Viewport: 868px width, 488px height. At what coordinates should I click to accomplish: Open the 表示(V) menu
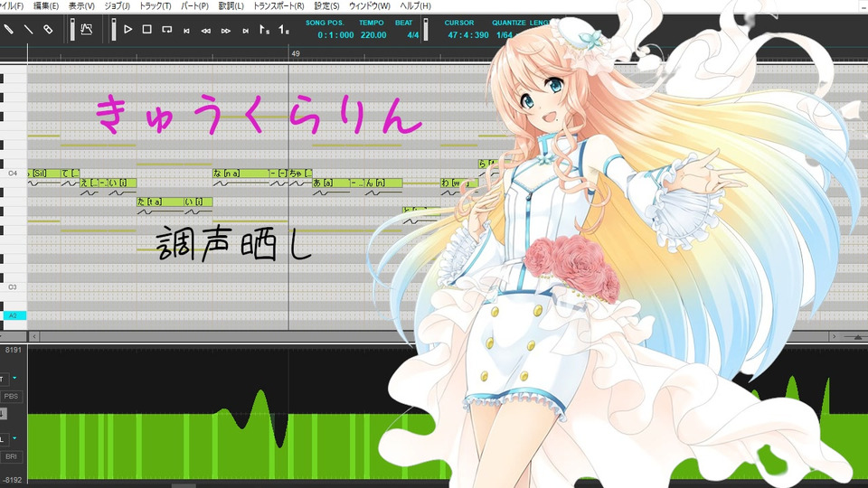(81, 5)
